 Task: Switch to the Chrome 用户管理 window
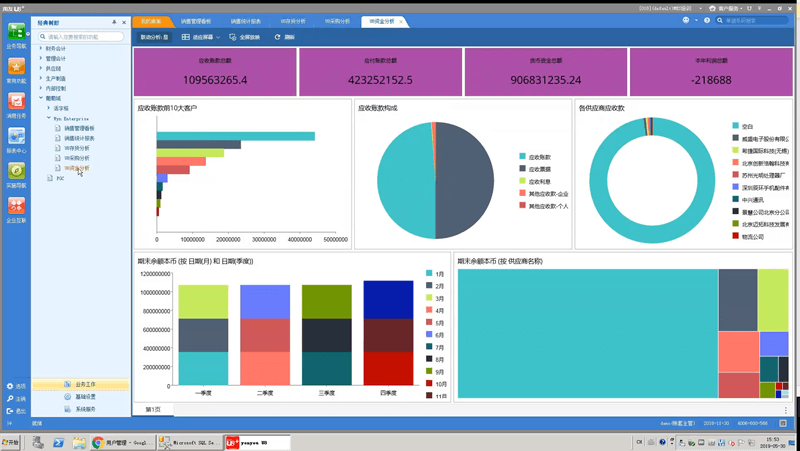point(122,443)
